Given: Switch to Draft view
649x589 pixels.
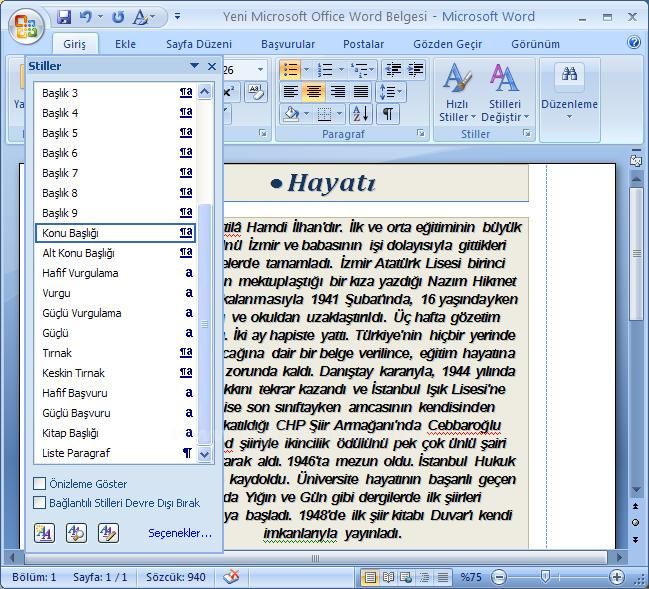Looking at the screenshot, I should (442, 577).
